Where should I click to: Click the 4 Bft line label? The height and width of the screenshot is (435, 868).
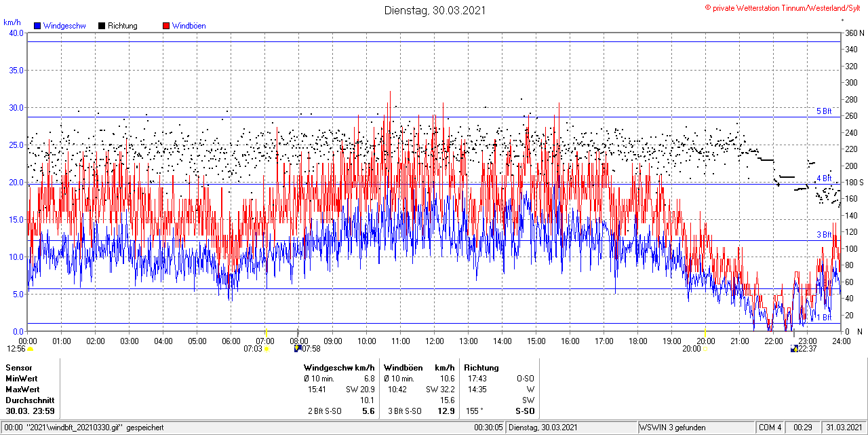tap(824, 178)
